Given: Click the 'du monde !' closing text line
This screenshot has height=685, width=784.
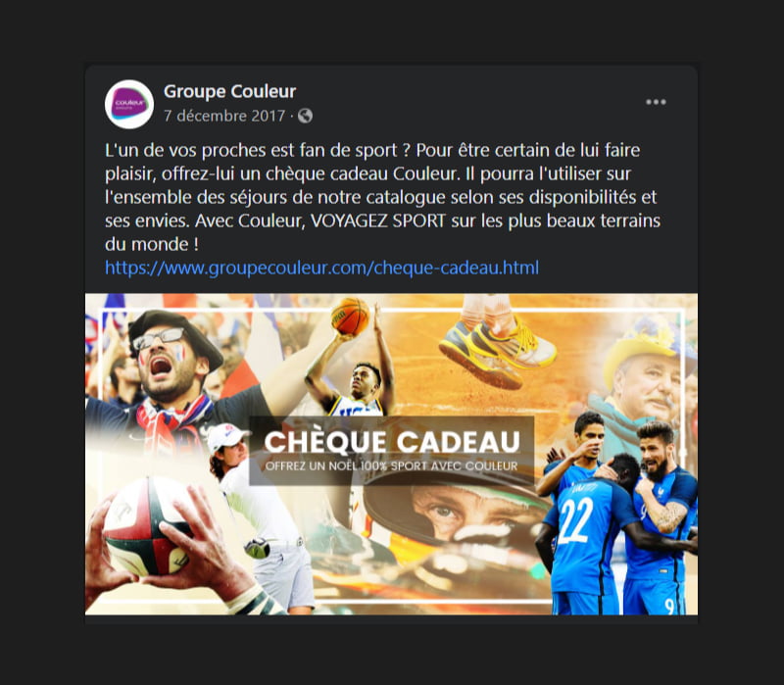Looking at the screenshot, I should (x=152, y=244).
